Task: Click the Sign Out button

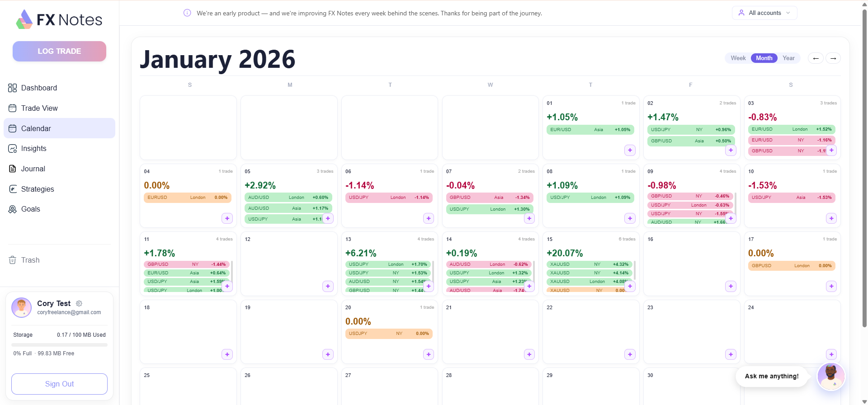Action: pos(59,384)
